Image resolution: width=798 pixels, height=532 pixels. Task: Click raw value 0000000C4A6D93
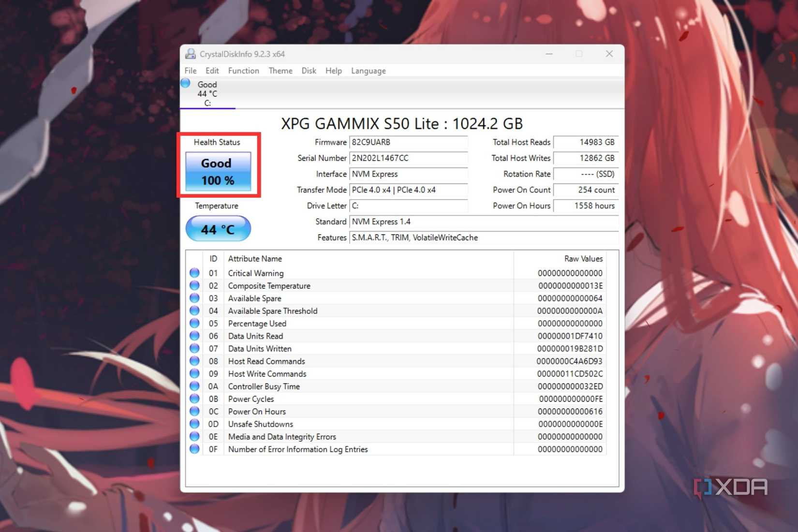(x=570, y=361)
